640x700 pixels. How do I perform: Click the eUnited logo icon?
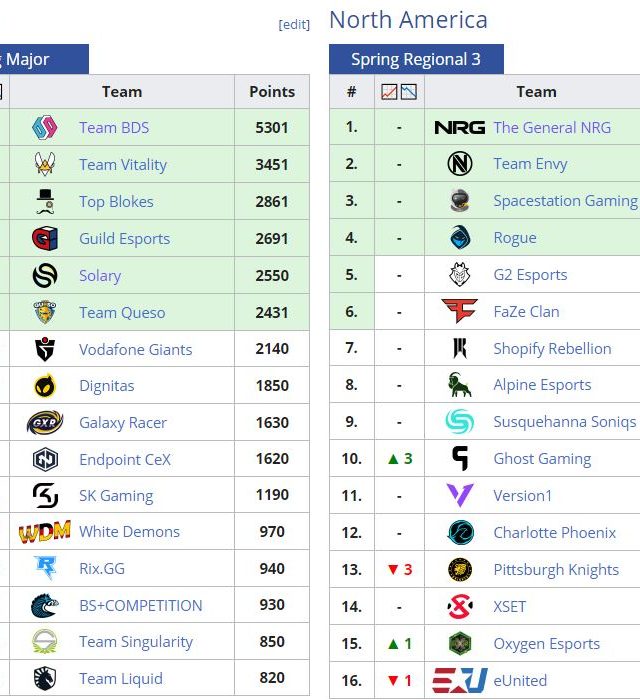460,681
